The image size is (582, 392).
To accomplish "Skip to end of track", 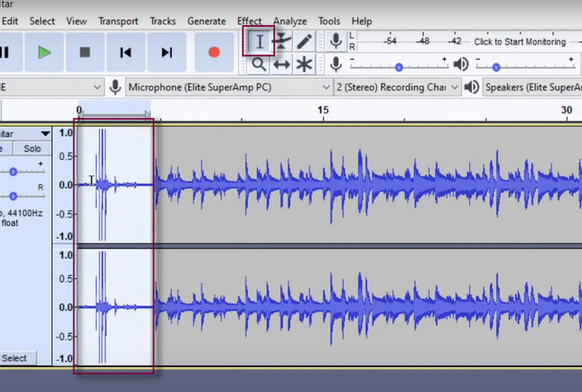I will 167,52.
